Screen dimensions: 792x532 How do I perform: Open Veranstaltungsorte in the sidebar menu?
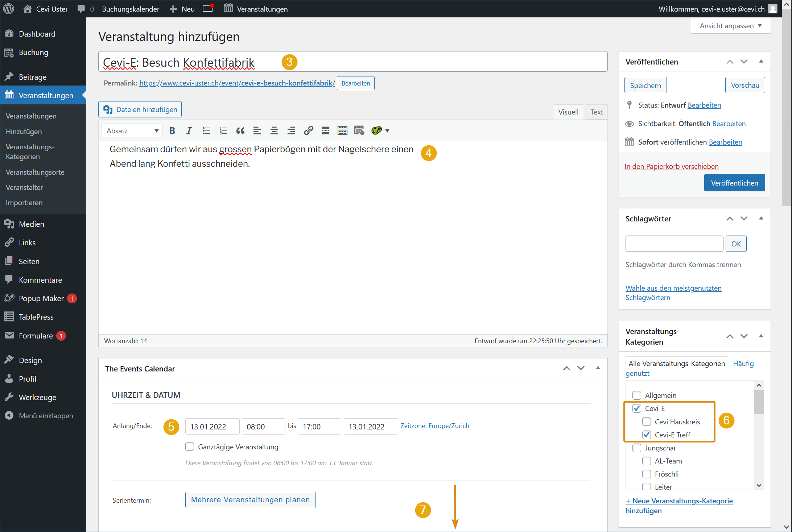tap(35, 172)
